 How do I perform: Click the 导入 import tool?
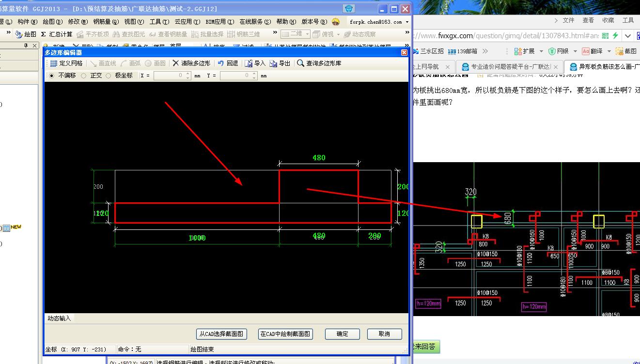[x=255, y=63]
